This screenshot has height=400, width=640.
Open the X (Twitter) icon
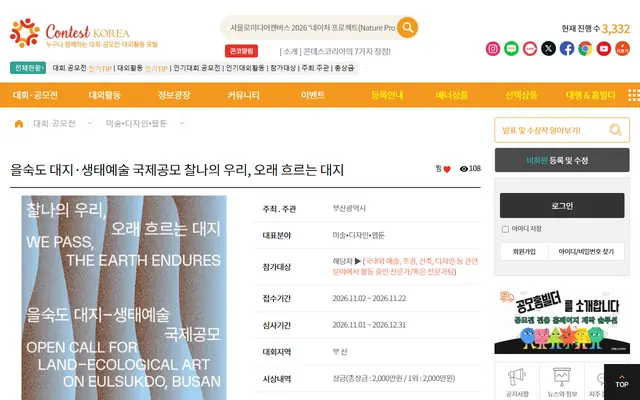(548, 49)
